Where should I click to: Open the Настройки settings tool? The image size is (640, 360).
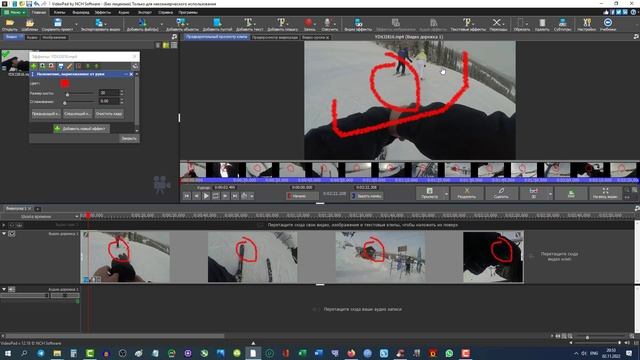pos(587,24)
